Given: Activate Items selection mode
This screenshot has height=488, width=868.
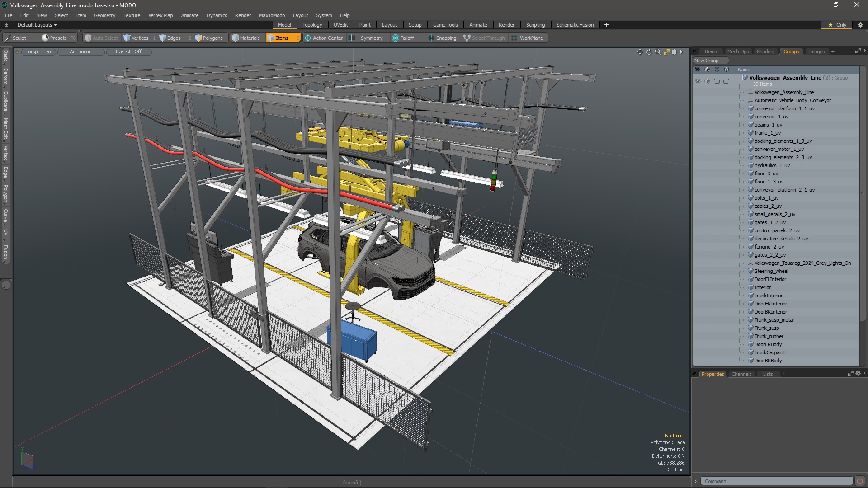Looking at the screenshot, I should pos(283,38).
